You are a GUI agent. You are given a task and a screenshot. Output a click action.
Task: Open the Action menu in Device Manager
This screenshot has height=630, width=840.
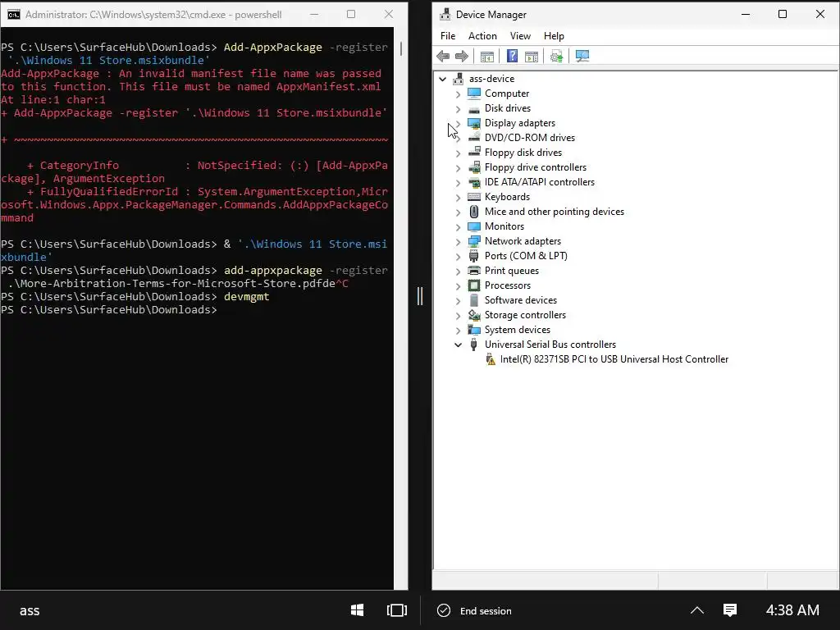coord(482,36)
